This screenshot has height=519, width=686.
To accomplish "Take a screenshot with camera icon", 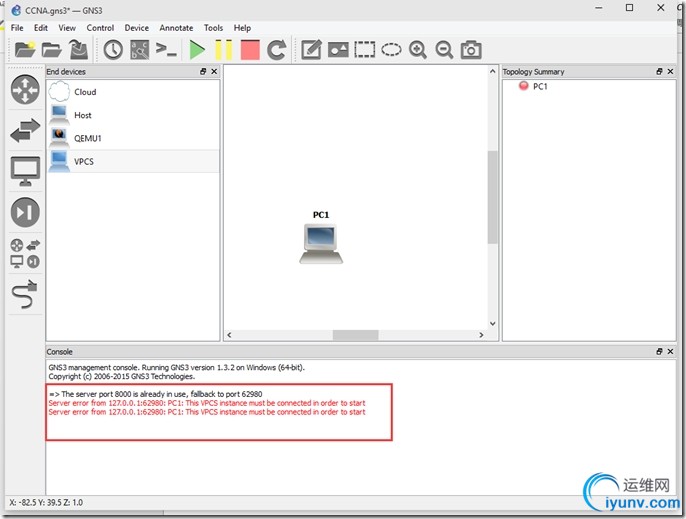I will point(471,49).
